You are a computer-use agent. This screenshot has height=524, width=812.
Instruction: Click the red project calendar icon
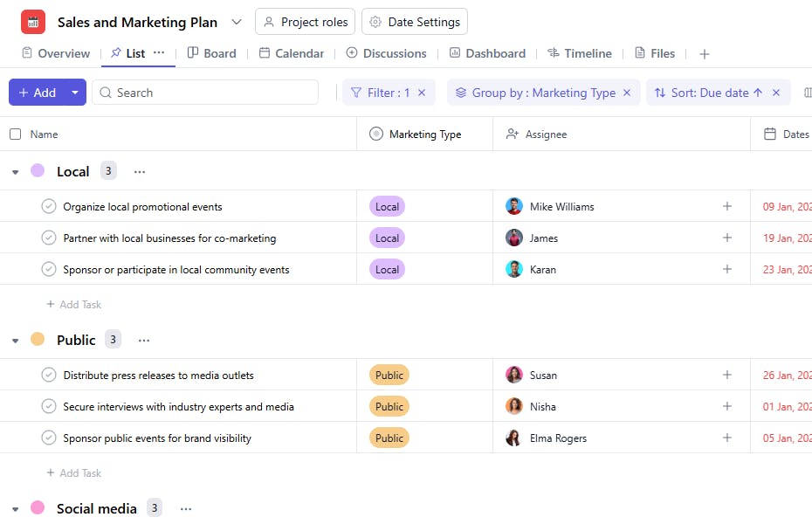[x=33, y=22]
